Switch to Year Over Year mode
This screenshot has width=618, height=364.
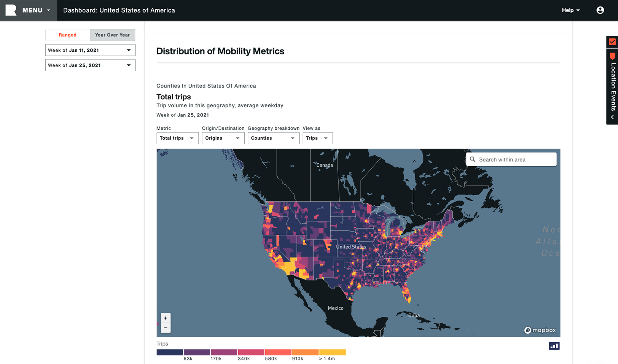(x=112, y=35)
